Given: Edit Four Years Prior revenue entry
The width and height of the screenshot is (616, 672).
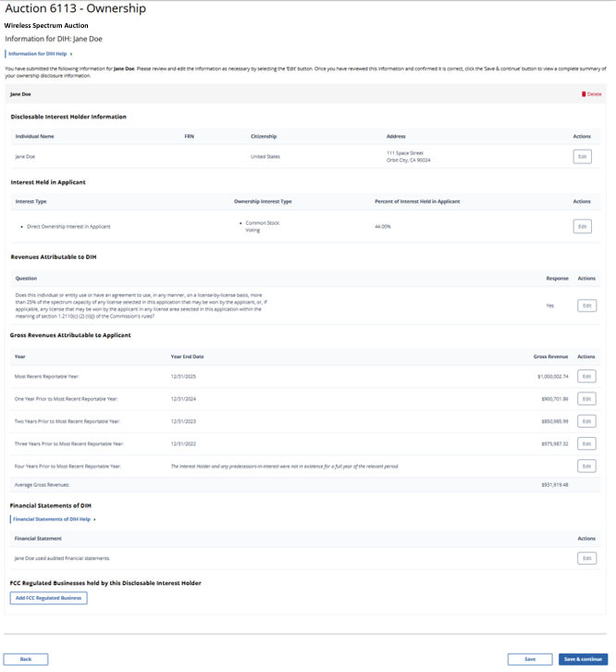Looking at the screenshot, I should 586,467.
